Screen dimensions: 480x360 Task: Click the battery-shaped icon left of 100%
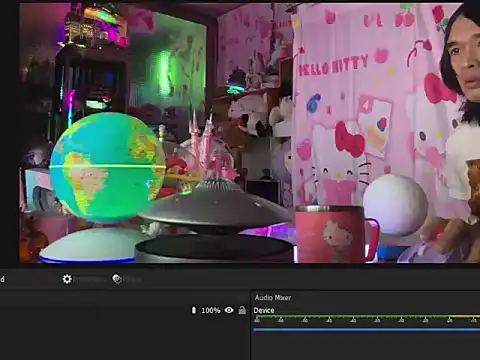194,310
